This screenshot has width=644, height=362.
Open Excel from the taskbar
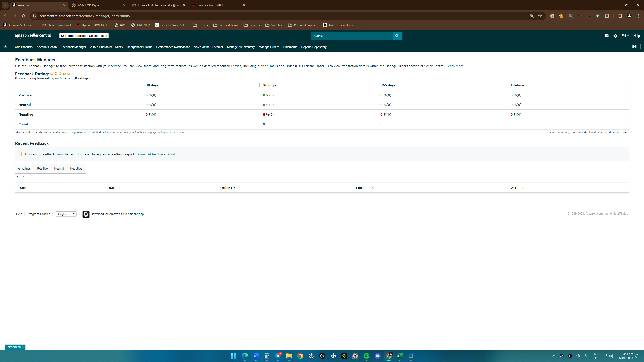click(400, 356)
